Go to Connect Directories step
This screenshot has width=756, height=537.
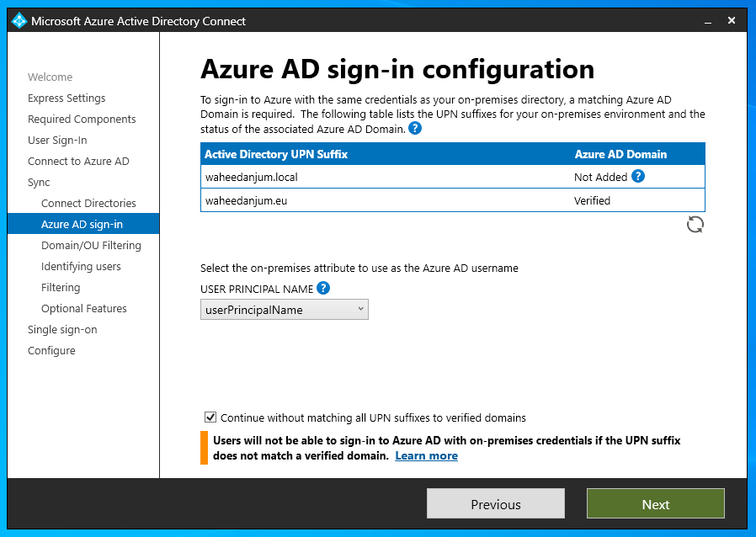click(x=88, y=204)
